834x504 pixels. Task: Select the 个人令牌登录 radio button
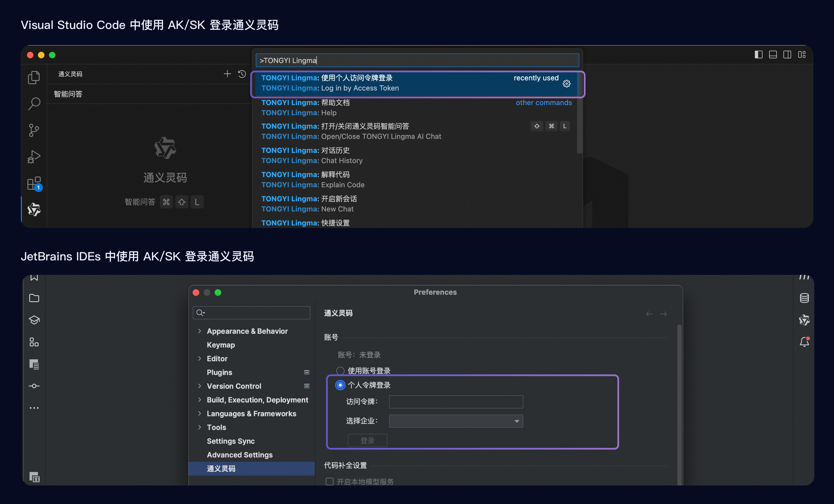click(x=340, y=385)
